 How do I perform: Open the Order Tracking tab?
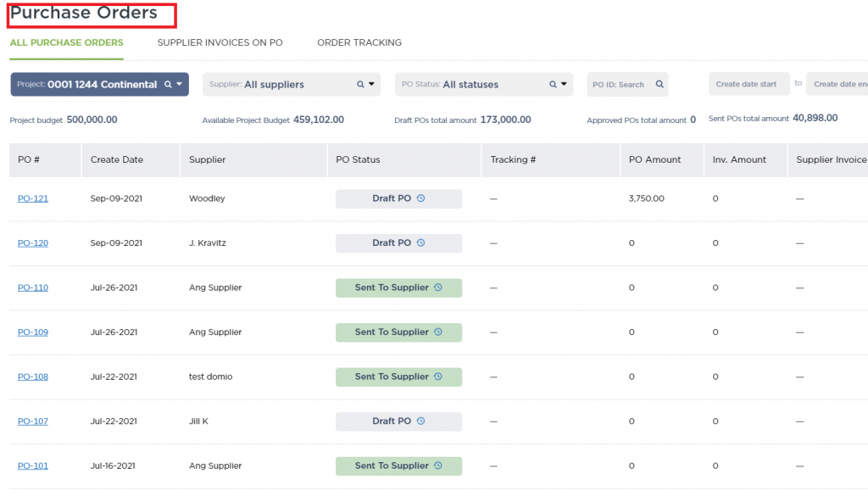(x=359, y=42)
